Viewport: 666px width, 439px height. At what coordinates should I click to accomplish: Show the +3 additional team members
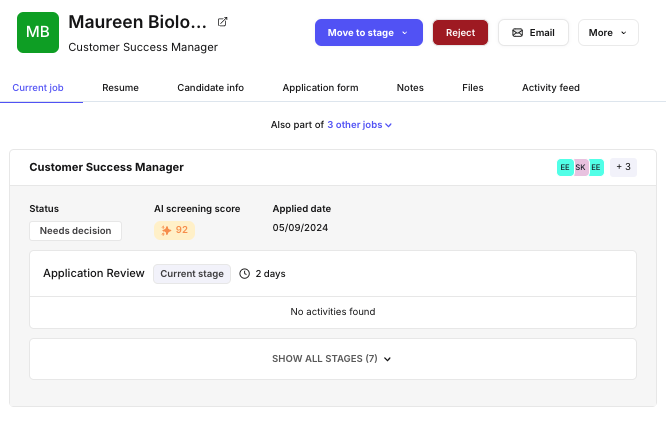coord(623,167)
